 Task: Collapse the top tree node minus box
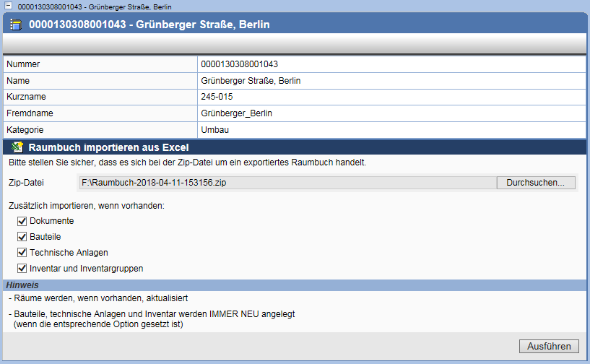tap(6, 6)
